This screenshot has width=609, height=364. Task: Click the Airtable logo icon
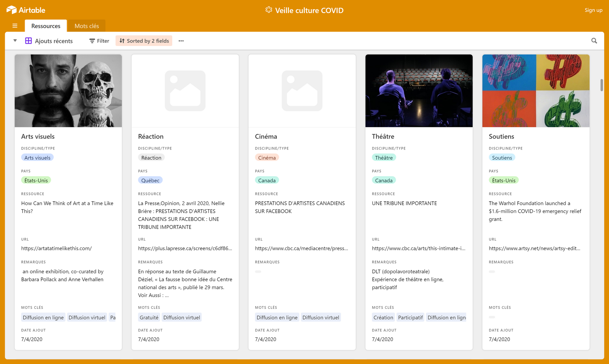tap(11, 10)
